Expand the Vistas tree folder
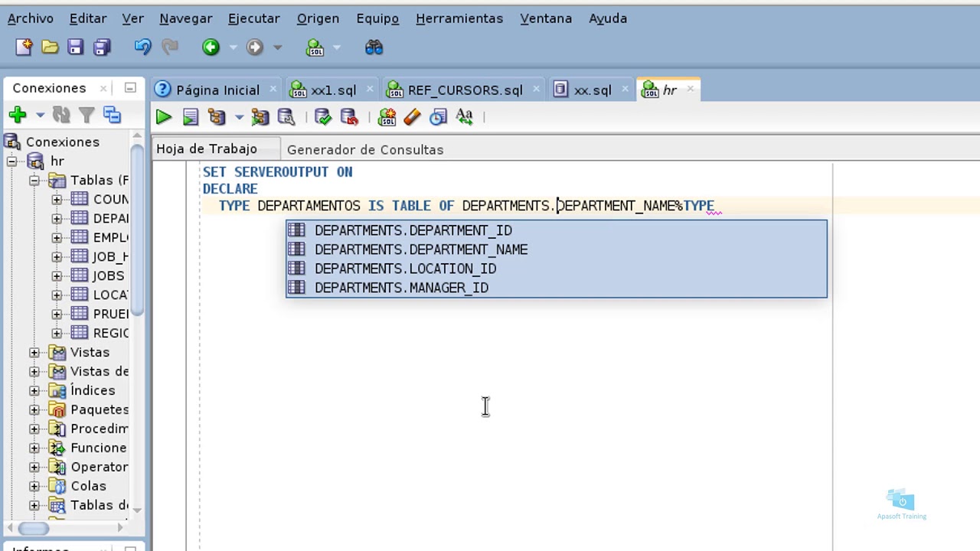The image size is (980, 551). tap(34, 353)
